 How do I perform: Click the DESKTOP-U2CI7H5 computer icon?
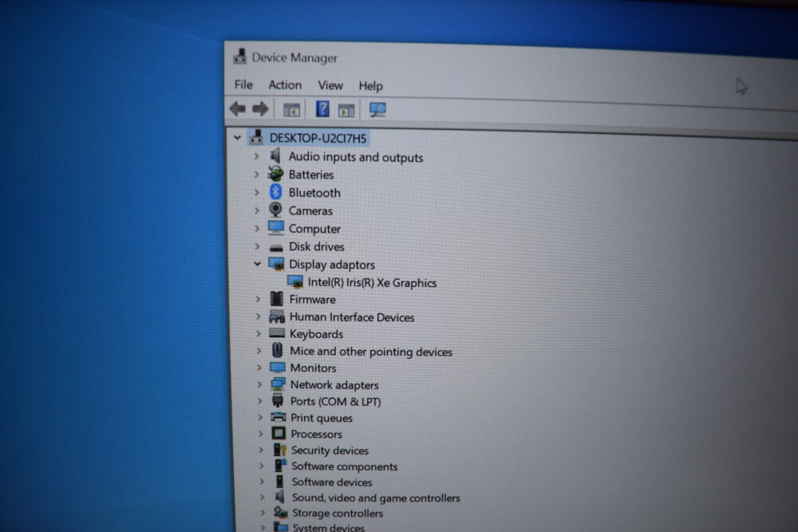[x=256, y=137]
